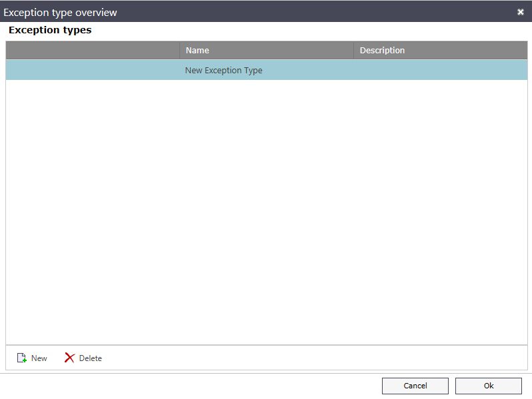
Task: Click the 'Delete' label in the toolbar
Action: pyautogui.click(x=90, y=358)
